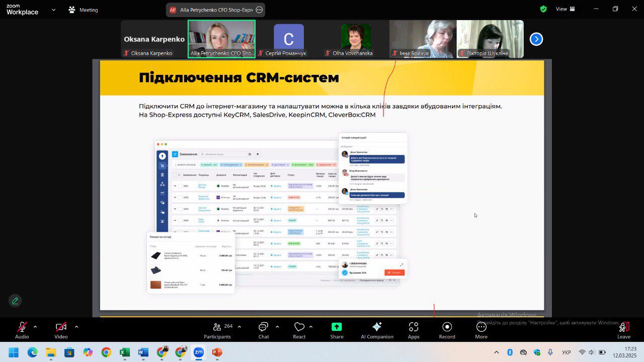Image resolution: width=644 pixels, height=362 pixels.
Task: Expand the Video options arrow
Action: click(76, 327)
